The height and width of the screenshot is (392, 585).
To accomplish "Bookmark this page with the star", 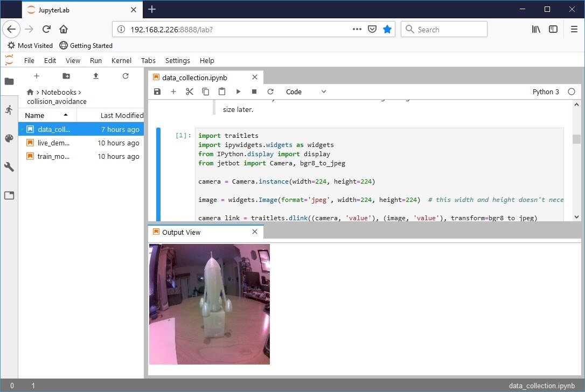I will coord(387,29).
